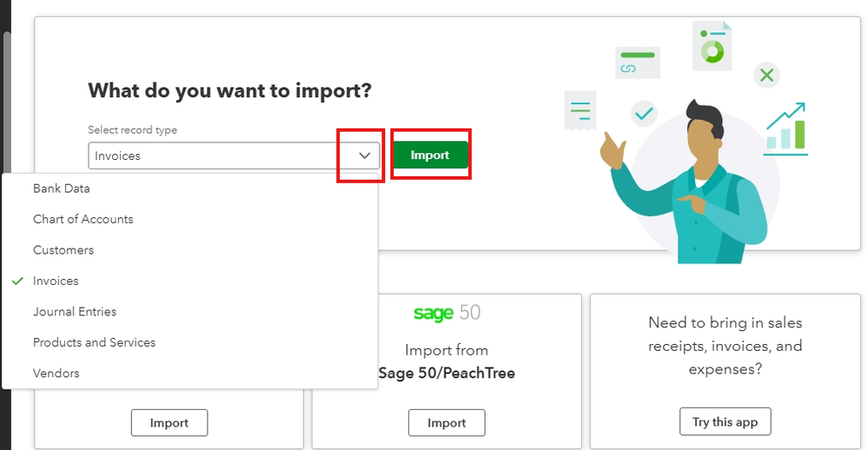This screenshot has height=450, width=868.
Task: Click the Sage 50 logo
Action: 447,313
